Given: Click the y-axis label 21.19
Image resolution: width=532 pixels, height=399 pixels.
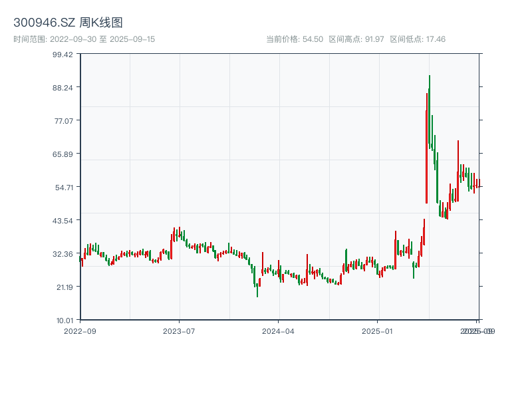Looking at the screenshot, I should click(65, 287).
